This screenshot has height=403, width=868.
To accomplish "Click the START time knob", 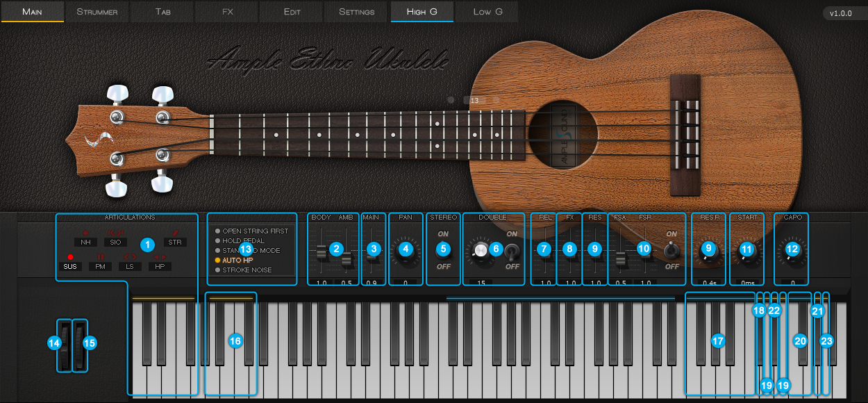I will (746, 253).
